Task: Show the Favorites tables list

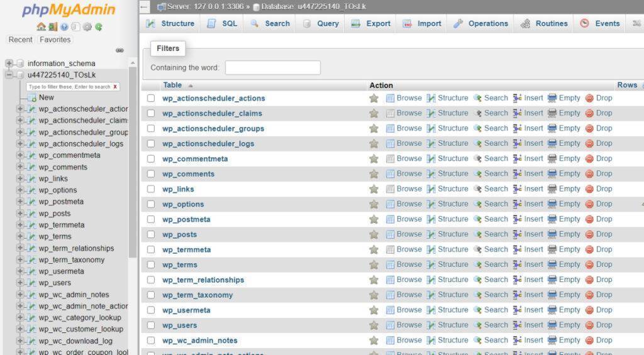Action: coord(55,40)
